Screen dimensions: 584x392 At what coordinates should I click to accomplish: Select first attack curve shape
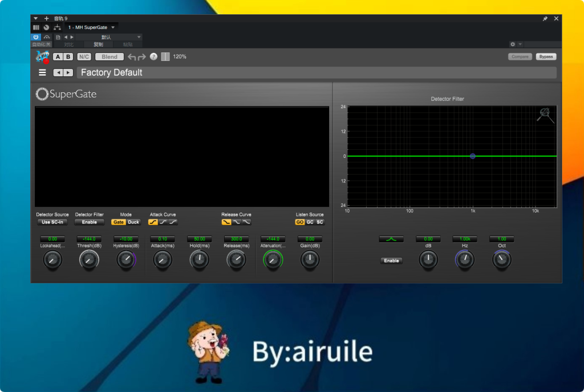point(153,222)
